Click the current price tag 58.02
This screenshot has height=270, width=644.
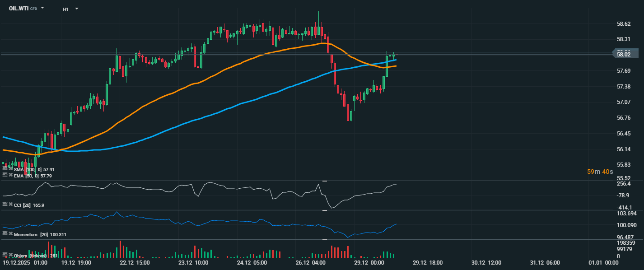click(624, 54)
